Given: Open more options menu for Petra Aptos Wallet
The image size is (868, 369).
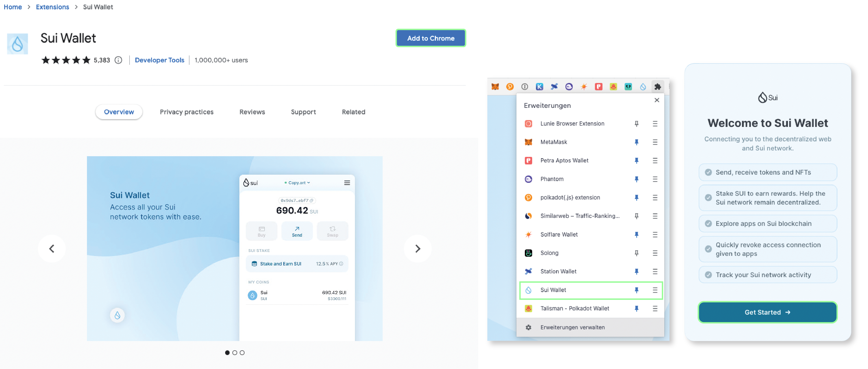Looking at the screenshot, I should 655,161.
